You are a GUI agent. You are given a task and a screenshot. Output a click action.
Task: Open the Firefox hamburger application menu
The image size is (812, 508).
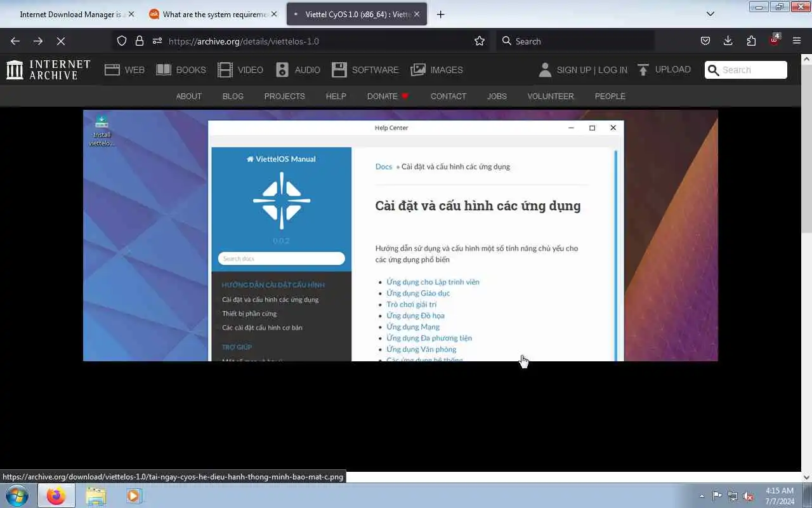pos(797,41)
